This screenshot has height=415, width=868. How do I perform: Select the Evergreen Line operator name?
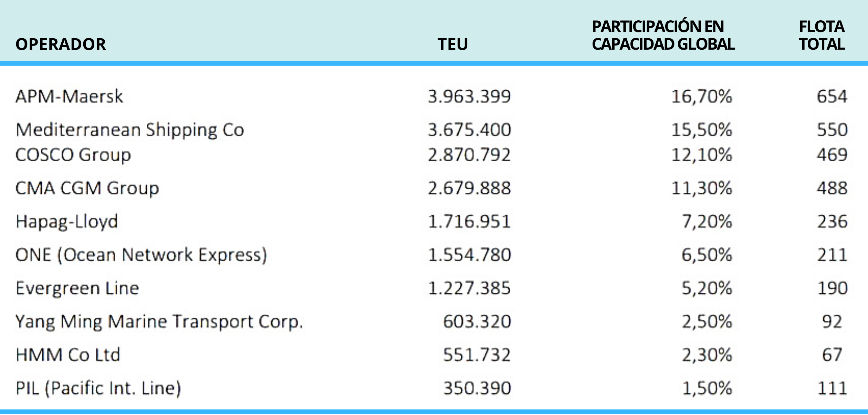77,288
